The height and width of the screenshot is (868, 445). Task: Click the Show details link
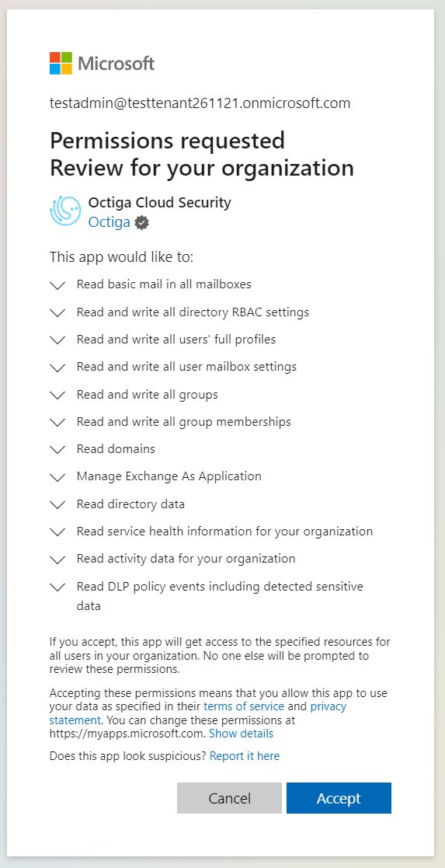point(241,734)
